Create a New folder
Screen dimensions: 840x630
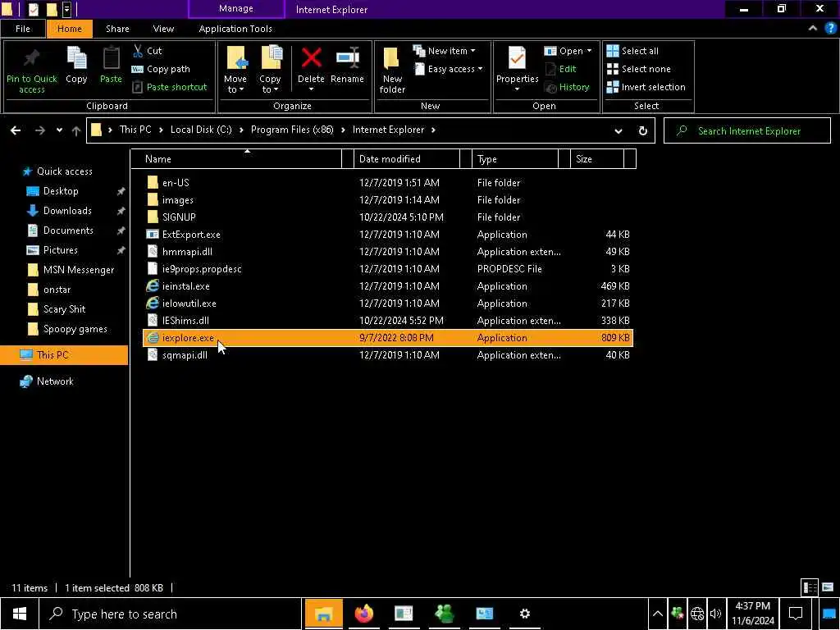coord(392,70)
